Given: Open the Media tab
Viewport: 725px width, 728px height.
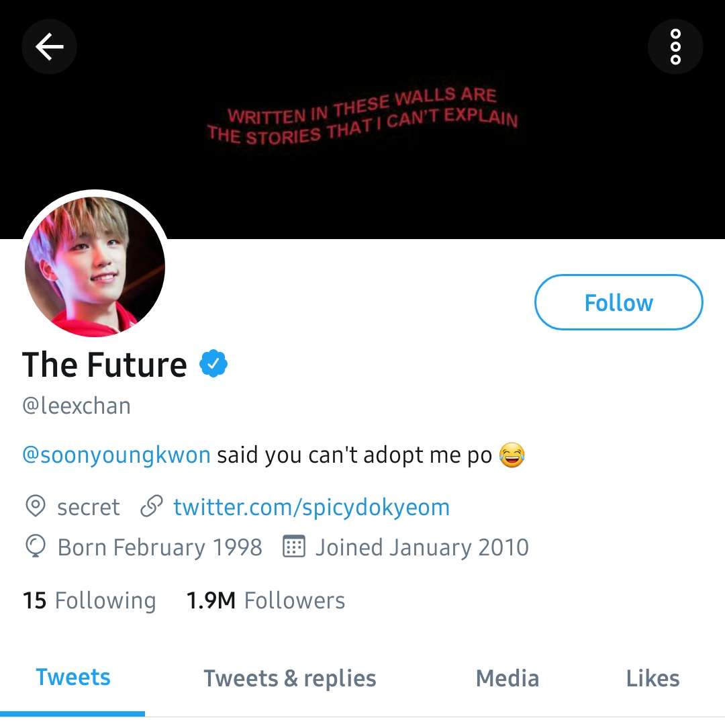Looking at the screenshot, I should [507, 678].
